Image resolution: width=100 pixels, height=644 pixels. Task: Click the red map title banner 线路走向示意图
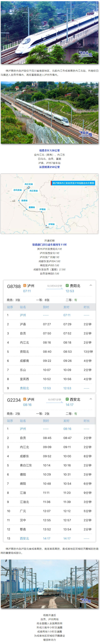pyautogui.click(x=73, y=183)
